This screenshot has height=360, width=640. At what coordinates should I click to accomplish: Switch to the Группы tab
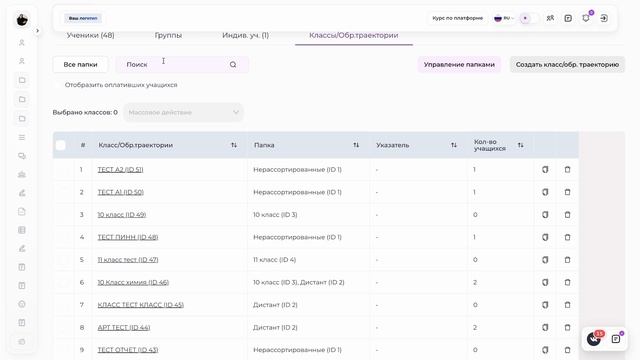pyautogui.click(x=168, y=35)
